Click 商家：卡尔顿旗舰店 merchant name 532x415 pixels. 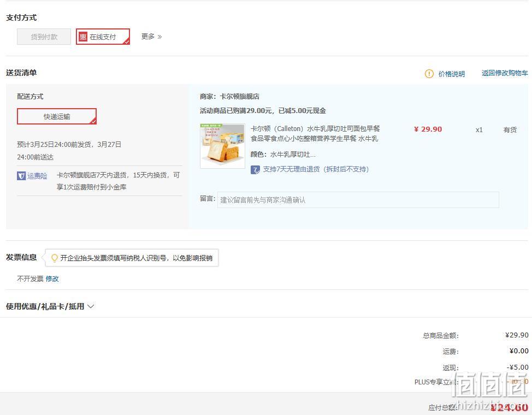pyautogui.click(x=230, y=96)
